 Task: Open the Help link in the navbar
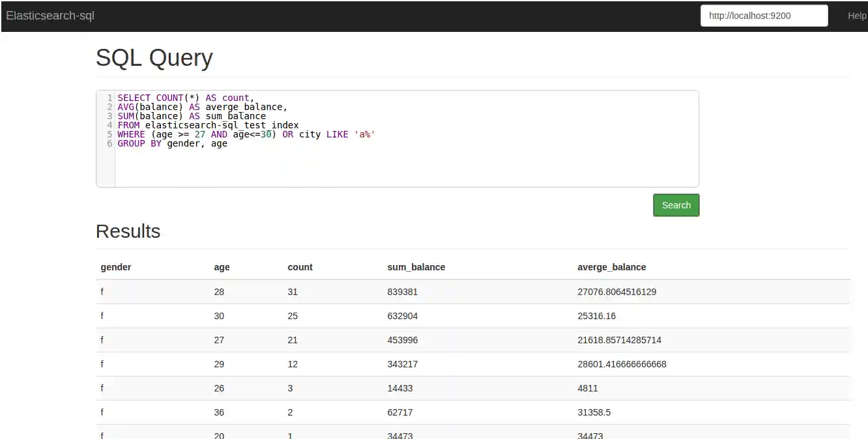point(857,15)
